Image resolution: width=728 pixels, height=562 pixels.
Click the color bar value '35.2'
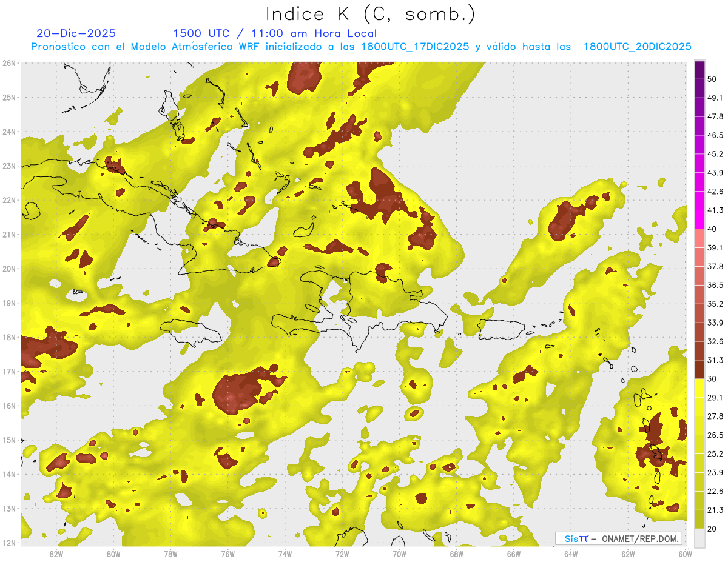coord(715,304)
